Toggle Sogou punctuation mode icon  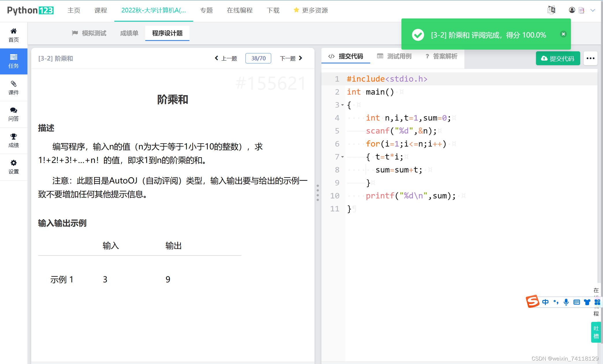pyautogui.click(x=556, y=302)
